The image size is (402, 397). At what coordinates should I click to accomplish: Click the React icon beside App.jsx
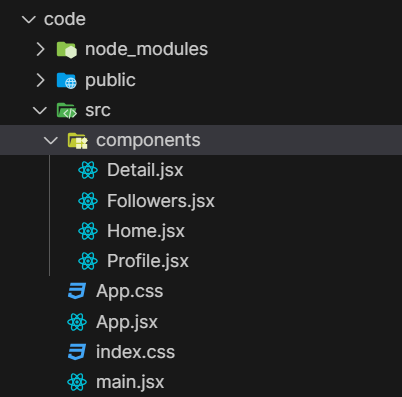pos(77,322)
